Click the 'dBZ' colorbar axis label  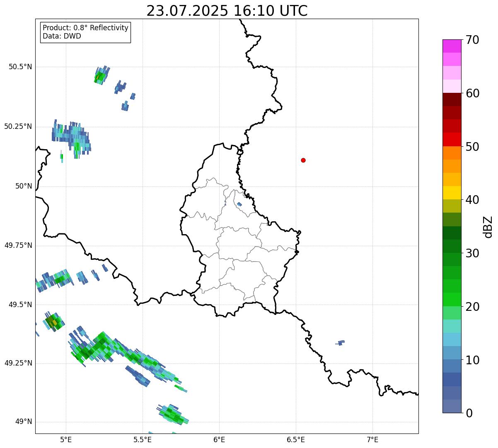coord(488,227)
